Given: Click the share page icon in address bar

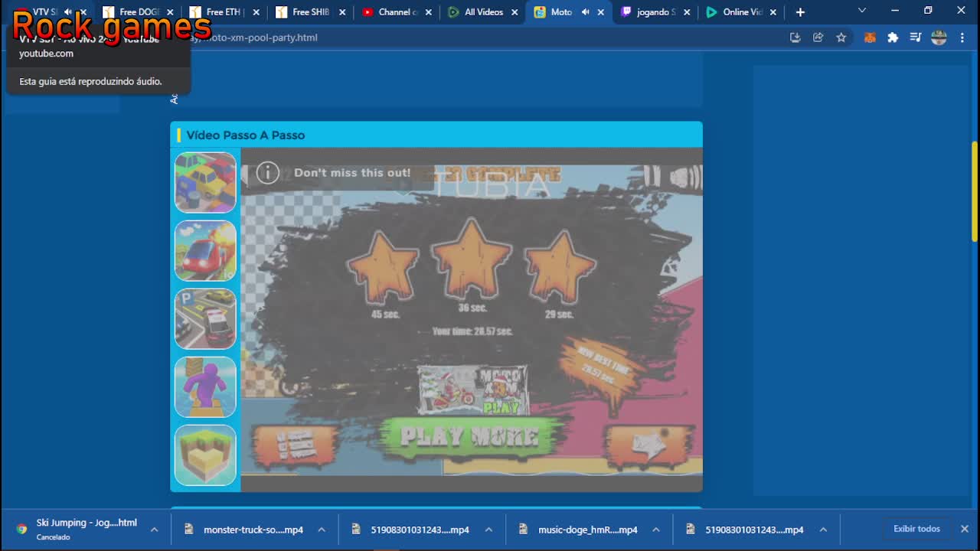Looking at the screenshot, I should tap(818, 37).
